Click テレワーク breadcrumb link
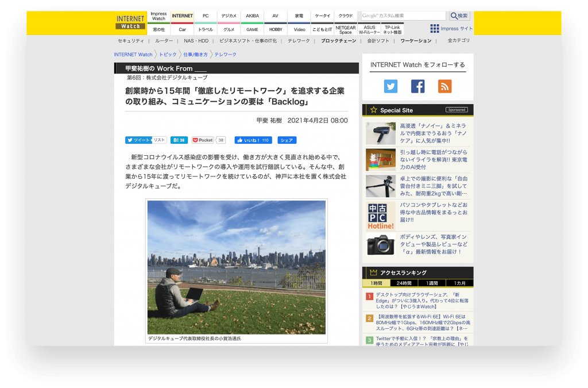This screenshot has width=588, height=388. tap(225, 55)
